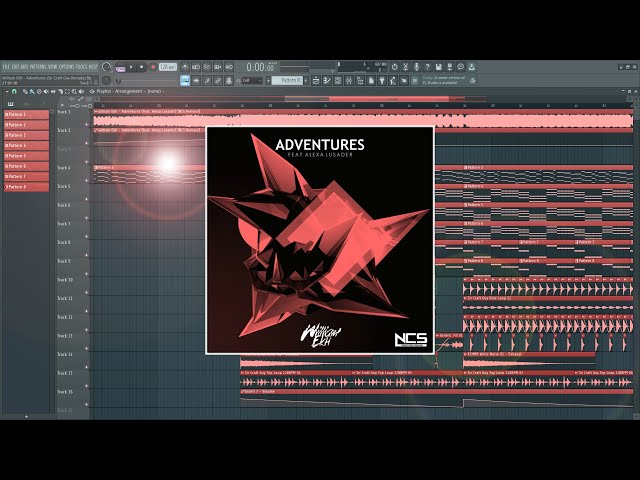Toggle the recording countdown button
This screenshot has width=640, height=480.
[x=207, y=67]
